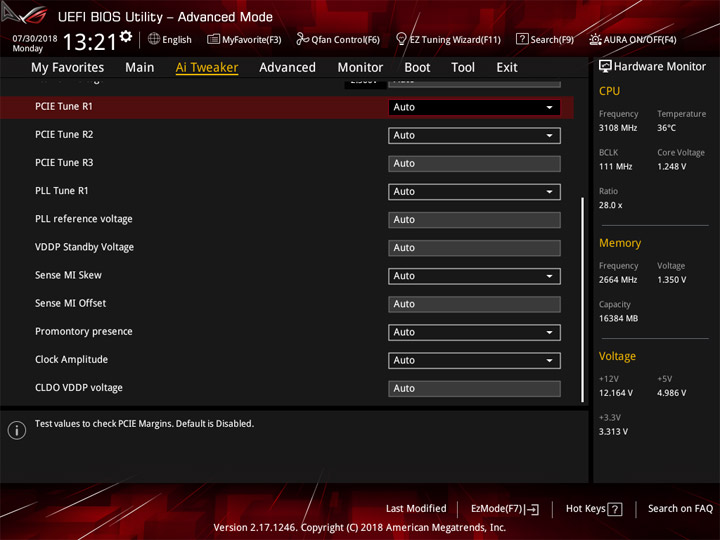Expand the Sense MI Skew dropdown
The width and height of the screenshot is (720, 540).
474,276
